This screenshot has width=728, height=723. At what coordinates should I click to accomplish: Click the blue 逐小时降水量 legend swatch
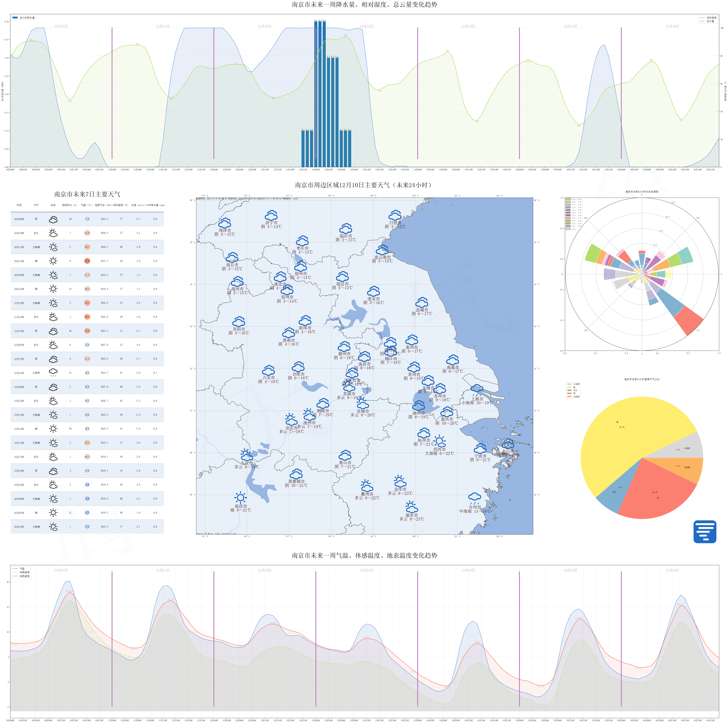15,18
